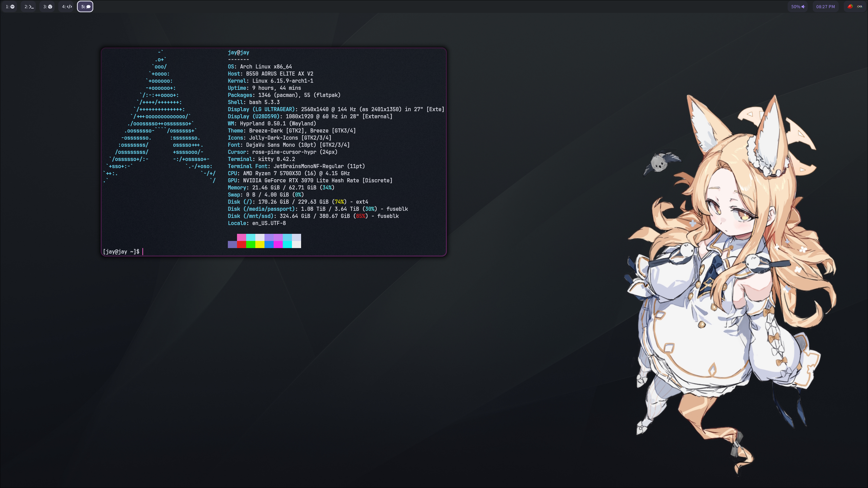Select active workspace 5 chat bubble icon
868x488 pixels.
[85, 6]
